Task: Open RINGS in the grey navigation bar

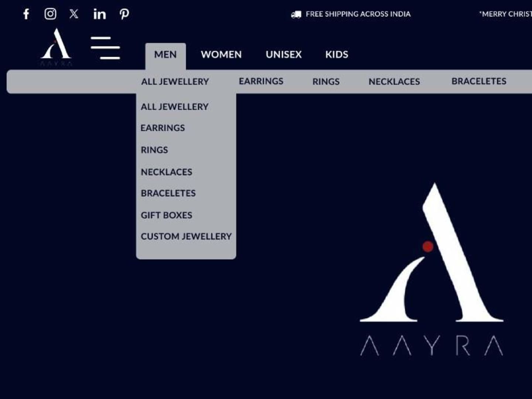Action: click(326, 82)
